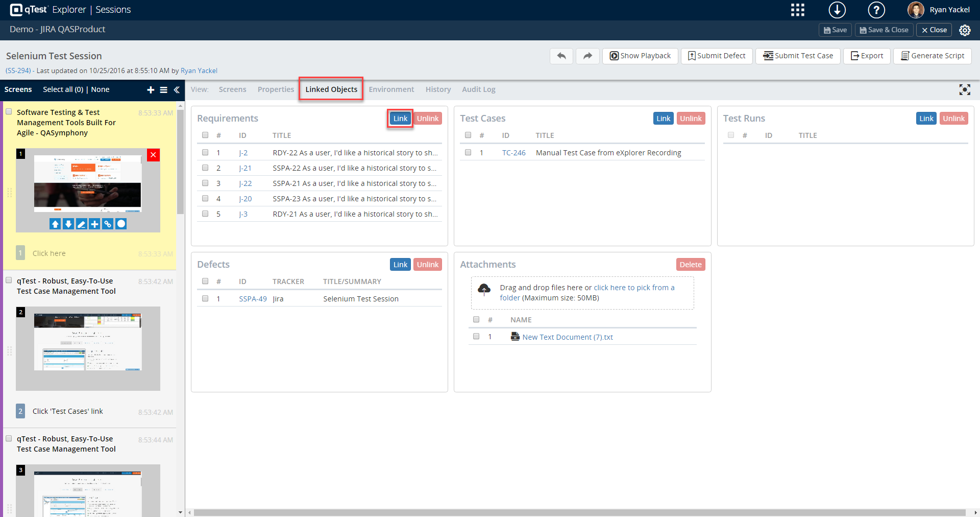Viewport: 980px width, 517px height.
Task: Click Submit Defect button
Action: pyautogui.click(x=717, y=56)
